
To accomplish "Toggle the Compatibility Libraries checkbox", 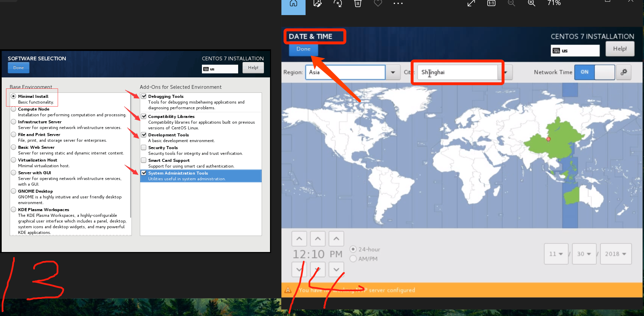I will coord(144,116).
